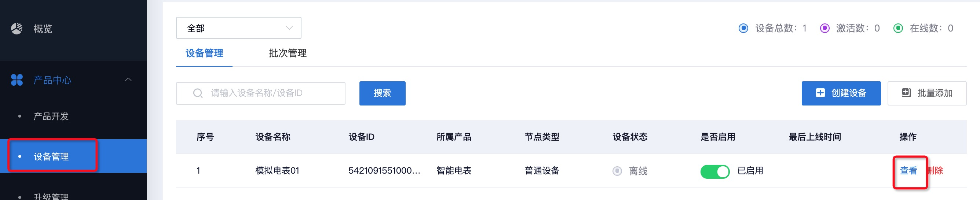Viewport: 980px width, 200px height.
Task: Open 升级管理 in the sidebar
Action: coord(51,196)
